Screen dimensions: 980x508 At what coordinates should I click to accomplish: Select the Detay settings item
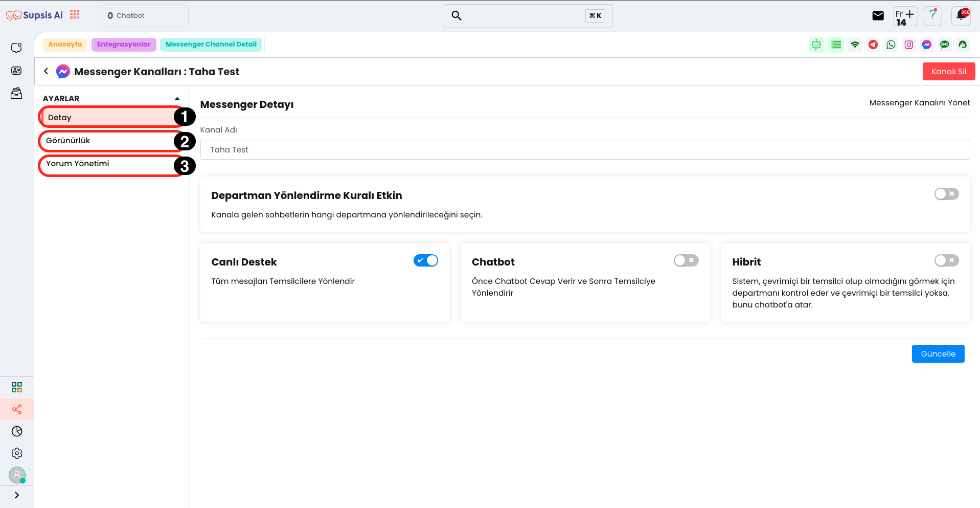tap(111, 117)
